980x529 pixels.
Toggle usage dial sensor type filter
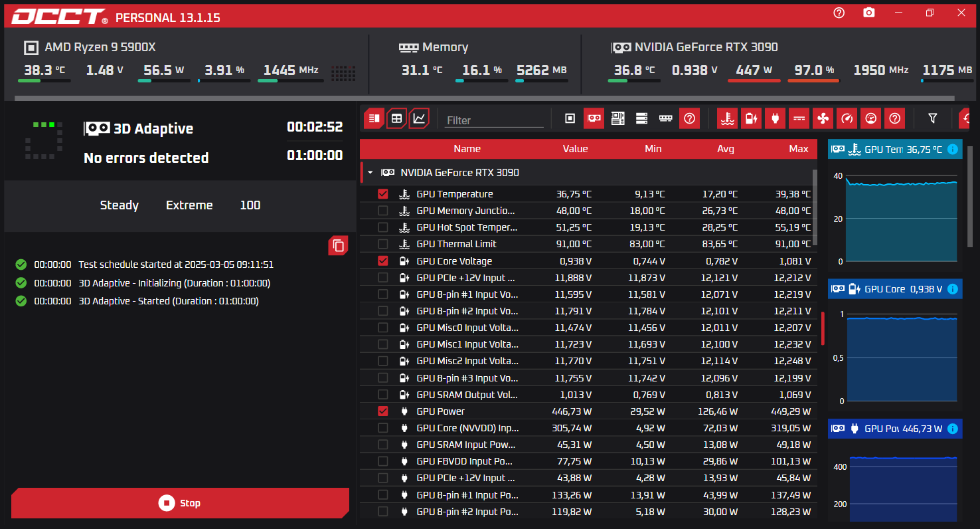click(x=870, y=118)
